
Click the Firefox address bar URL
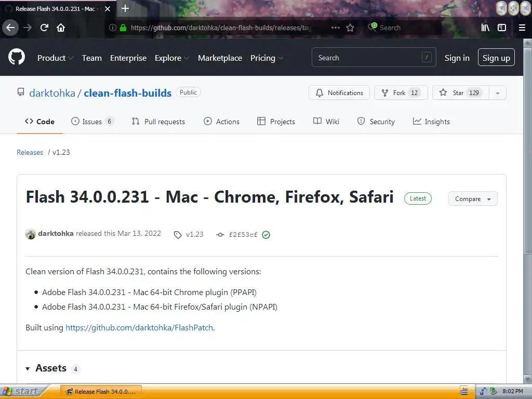(221, 28)
